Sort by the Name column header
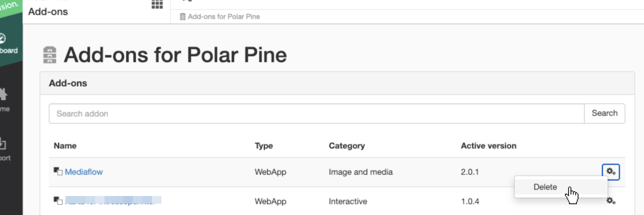The width and height of the screenshot is (644, 215). 65,146
